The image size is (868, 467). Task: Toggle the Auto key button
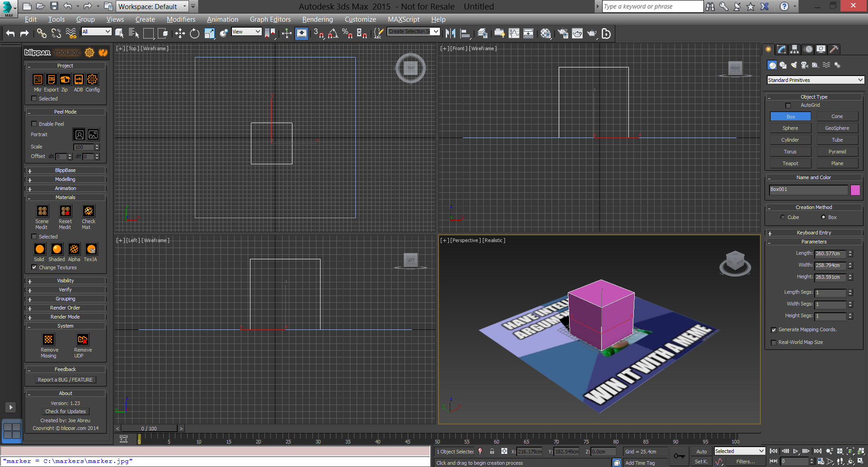click(x=701, y=452)
